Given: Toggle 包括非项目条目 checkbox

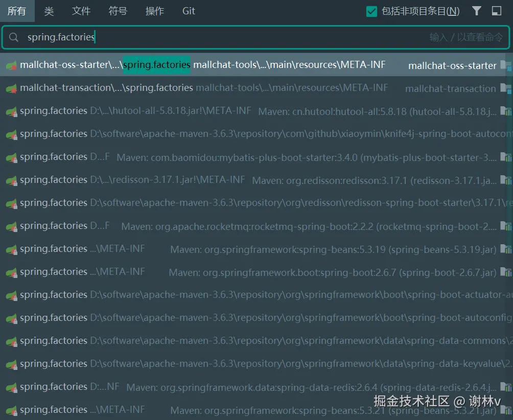Looking at the screenshot, I should [371, 11].
